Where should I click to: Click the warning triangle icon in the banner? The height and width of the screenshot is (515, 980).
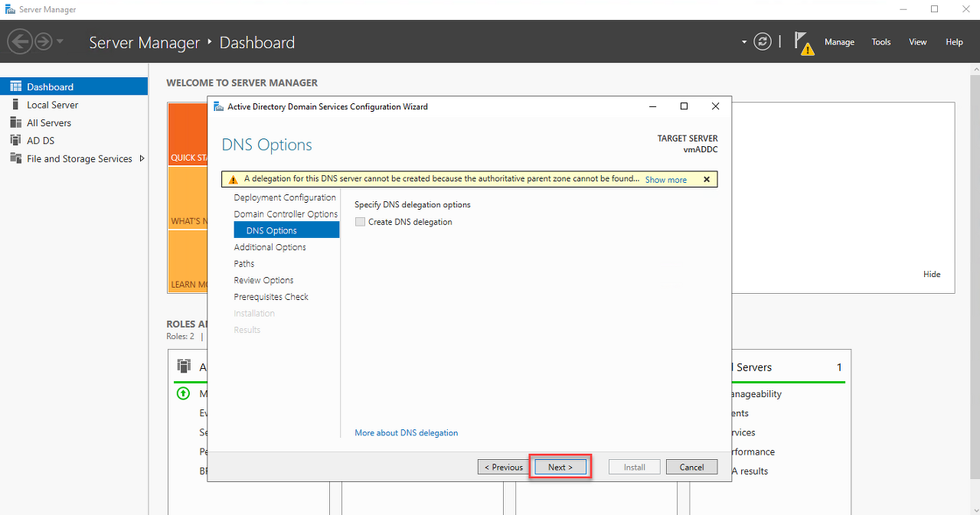pos(233,179)
